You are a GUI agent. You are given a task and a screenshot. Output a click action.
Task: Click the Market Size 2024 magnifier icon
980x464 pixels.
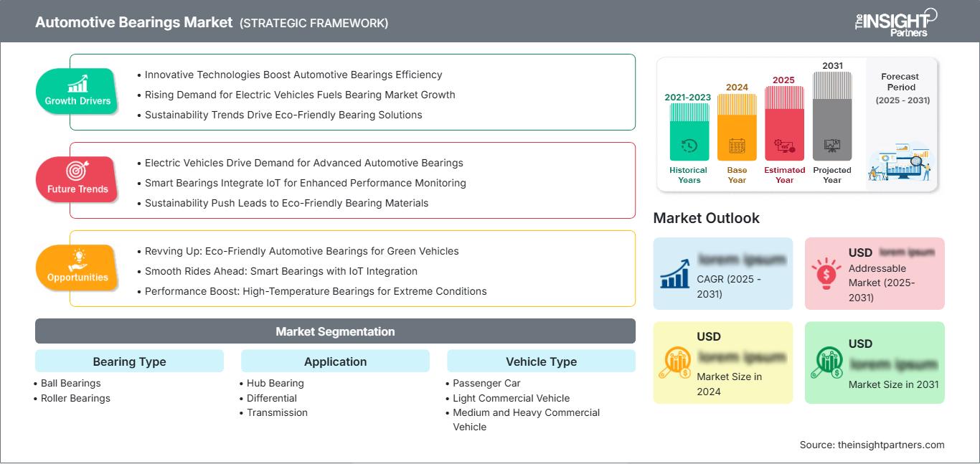676,362
